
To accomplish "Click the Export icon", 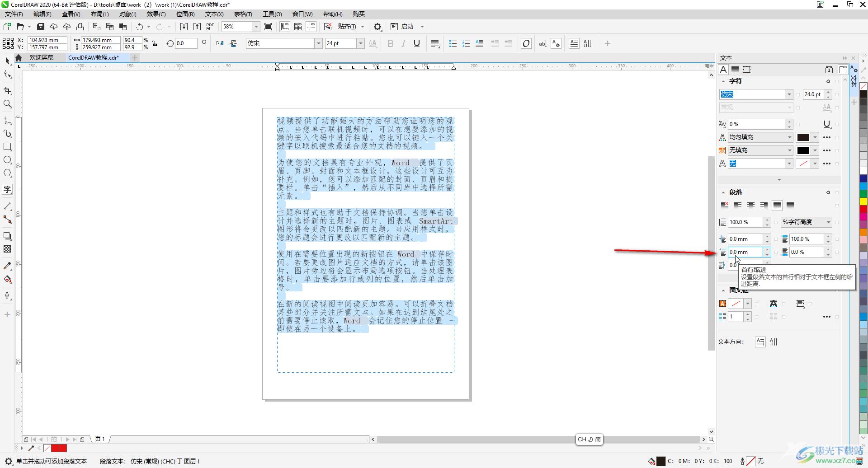I will point(197,27).
